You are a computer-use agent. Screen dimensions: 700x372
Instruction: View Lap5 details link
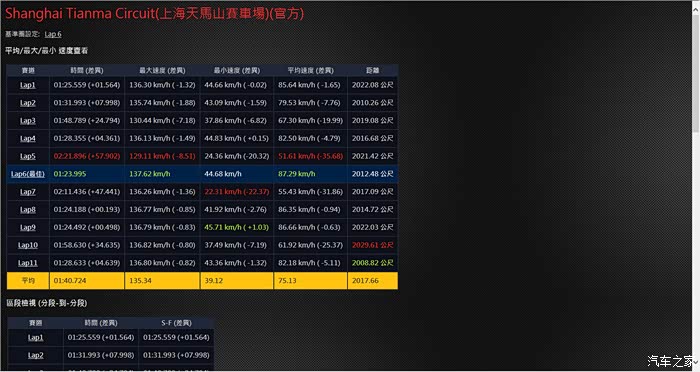point(28,156)
